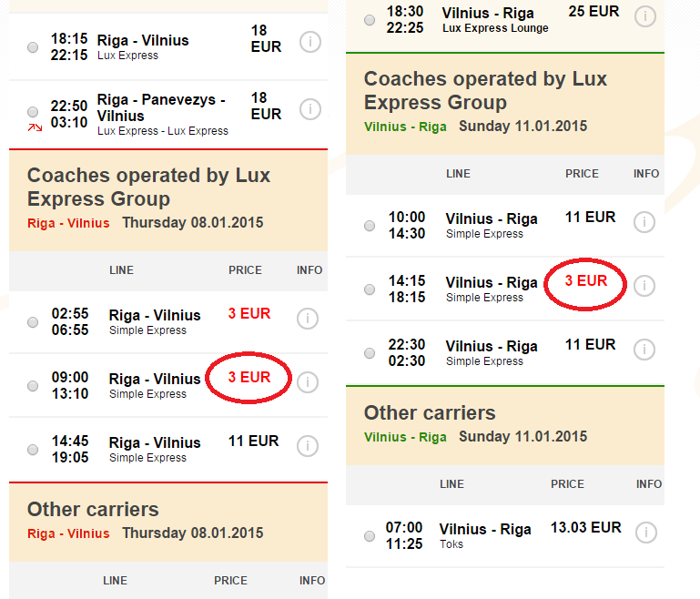Click the 22:50 Riga - Panevezys - Vilnius route name
Viewport: 700px width, 599px height.
click(x=161, y=107)
